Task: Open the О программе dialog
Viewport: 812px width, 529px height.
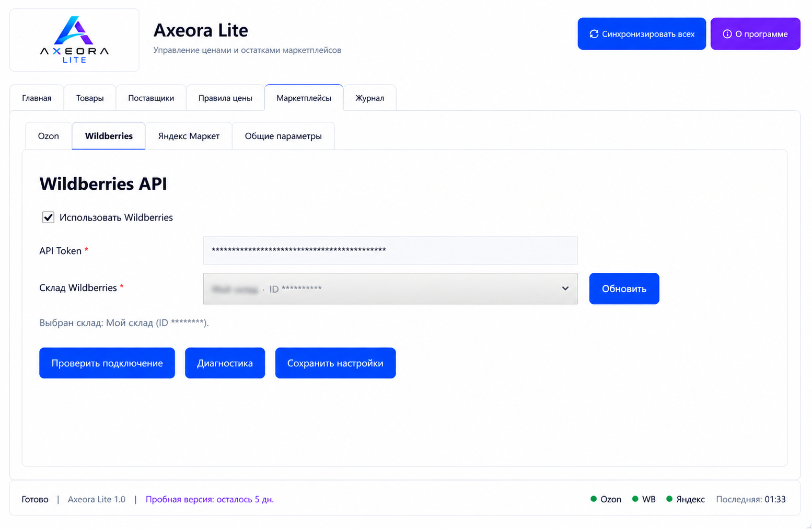Action: [755, 34]
